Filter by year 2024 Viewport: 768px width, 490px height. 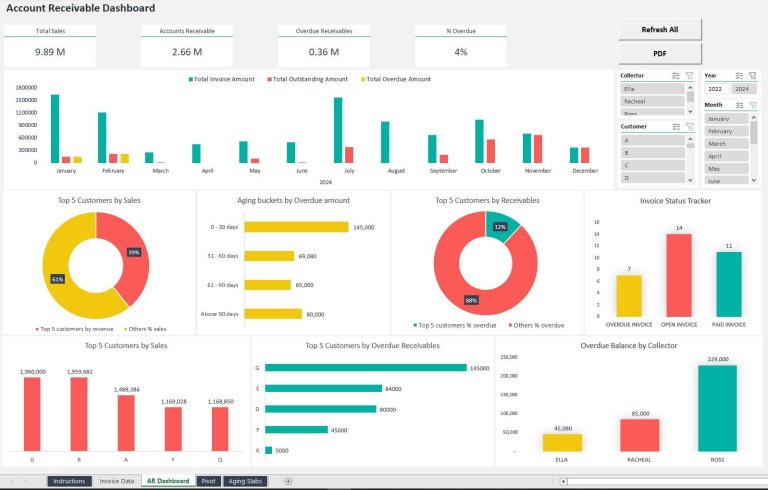743,89
